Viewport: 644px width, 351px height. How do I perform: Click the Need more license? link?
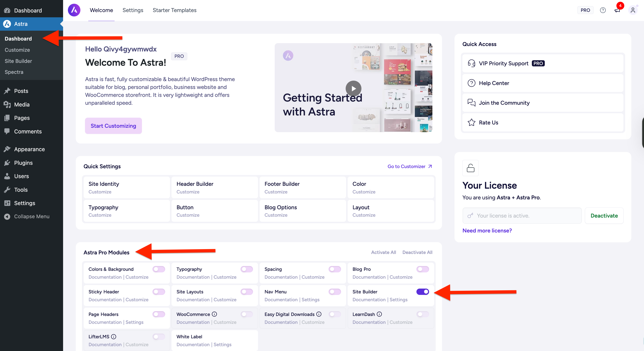[x=487, y=230]
